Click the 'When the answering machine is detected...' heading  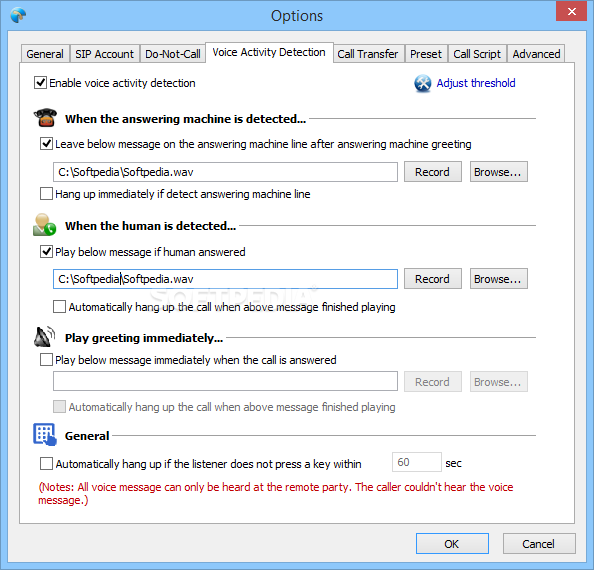(185, 119)
